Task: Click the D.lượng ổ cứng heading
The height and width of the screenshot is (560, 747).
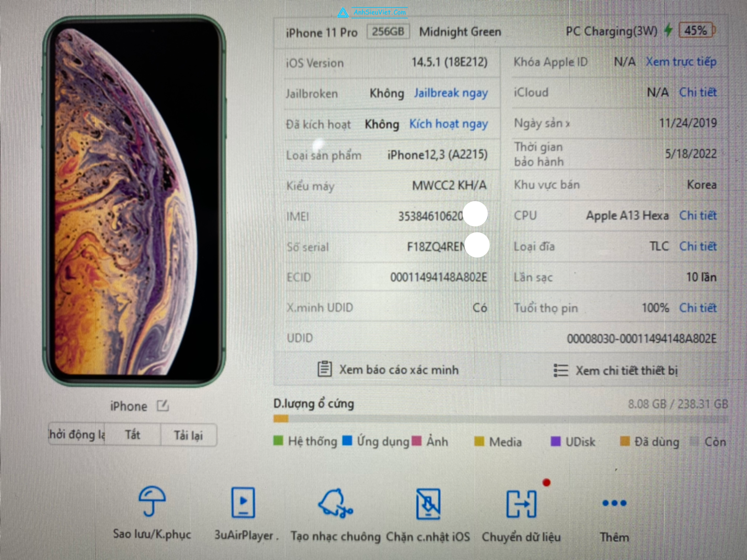Action: click(314, 403)
